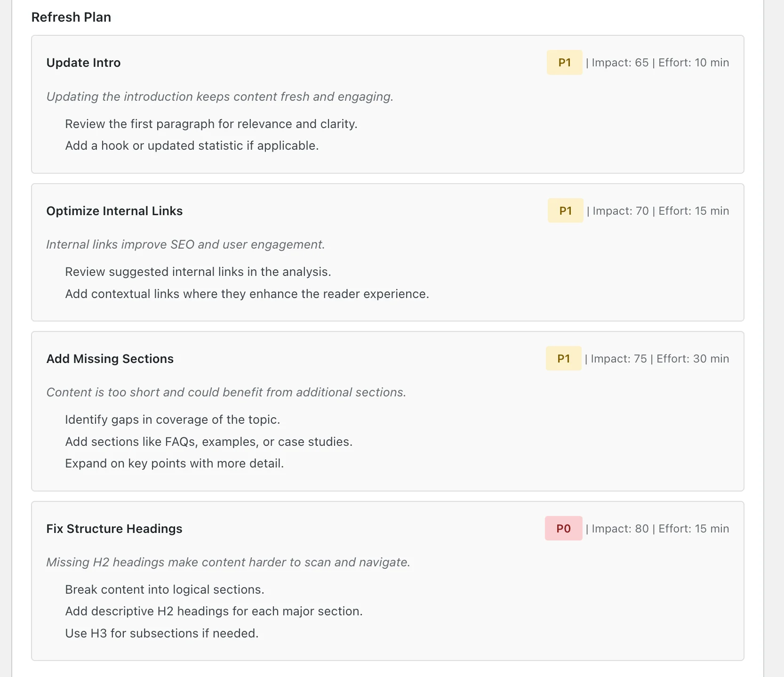This screenshot has height=677, width=784.
Task: Click "Review the first paragraph" step
Action: tap(211, 124)
